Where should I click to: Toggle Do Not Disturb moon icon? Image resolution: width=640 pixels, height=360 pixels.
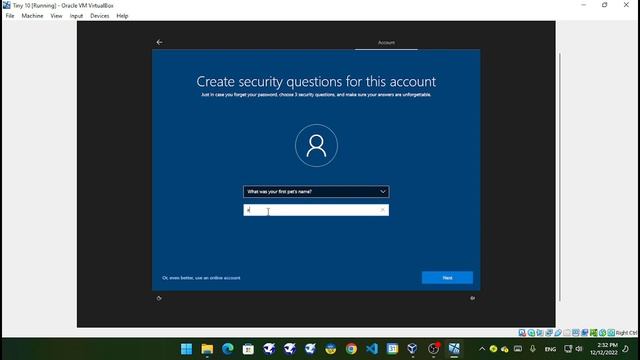(626, 349)
